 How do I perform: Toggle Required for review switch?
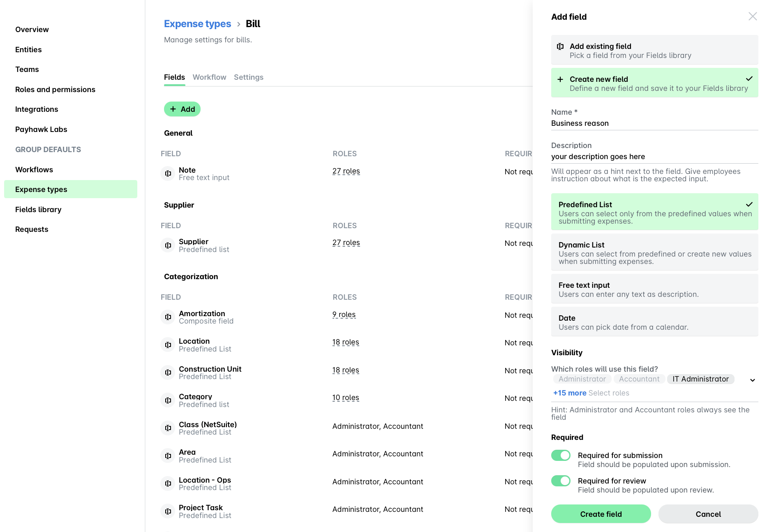[561, 481]
